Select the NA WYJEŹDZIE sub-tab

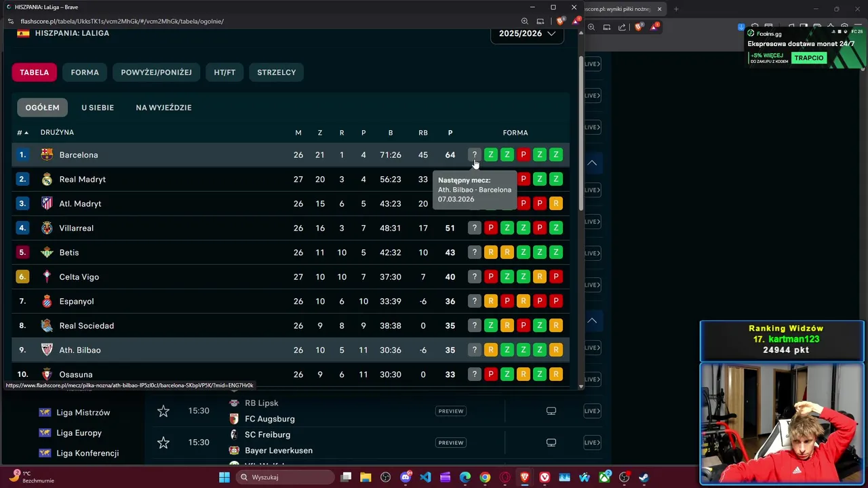click(x=163, y=107)
